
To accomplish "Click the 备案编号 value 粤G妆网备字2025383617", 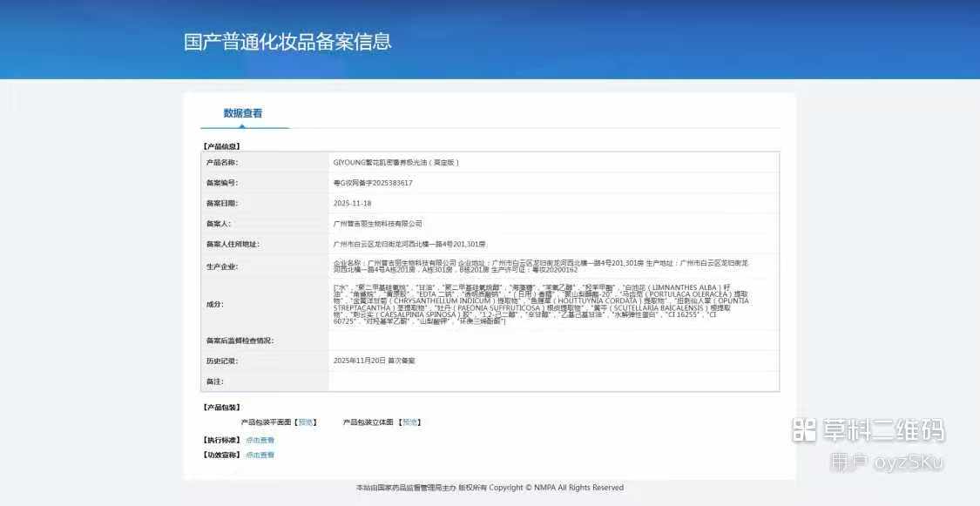I will pos(373,183).
